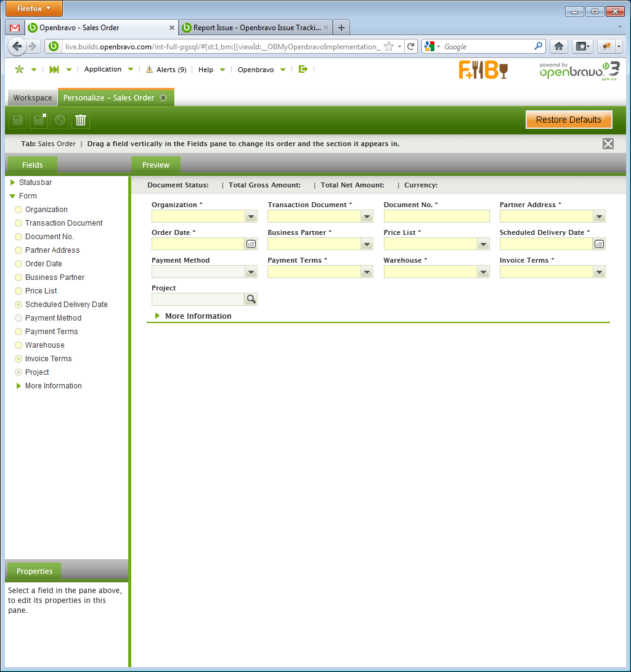This screenshot has width=631, height=672.
Task: Click the trash delete icon in toolbar
Action: pyautogui.click(x=81, y=120)
